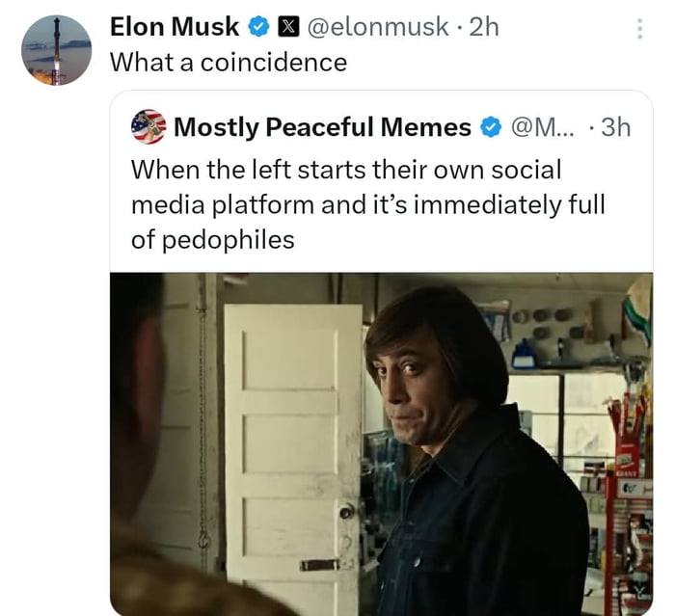Open the "Mostly Peaceful Memes" account name
This screenshot has height=616, width=675.
click(x=322, y=127)
